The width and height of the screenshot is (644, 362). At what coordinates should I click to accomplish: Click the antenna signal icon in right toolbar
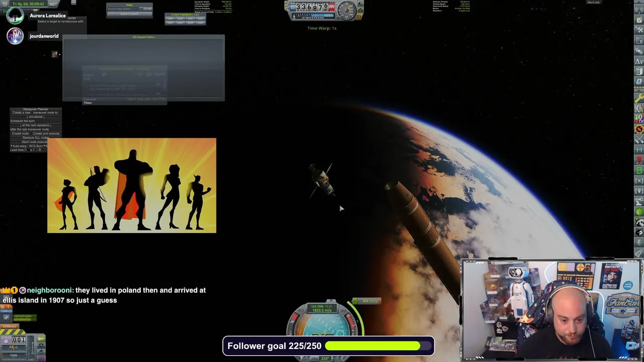[639, 10]
